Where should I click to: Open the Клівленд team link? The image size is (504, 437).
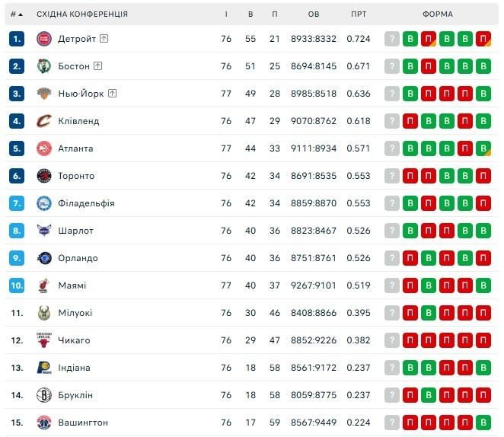click(x=78, y=121)
